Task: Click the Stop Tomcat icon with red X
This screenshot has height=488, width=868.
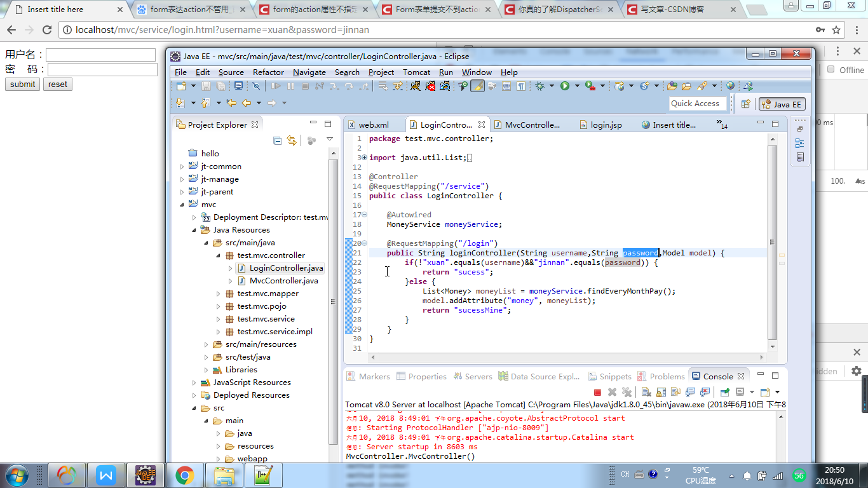Action: click(x=430, y=86)
